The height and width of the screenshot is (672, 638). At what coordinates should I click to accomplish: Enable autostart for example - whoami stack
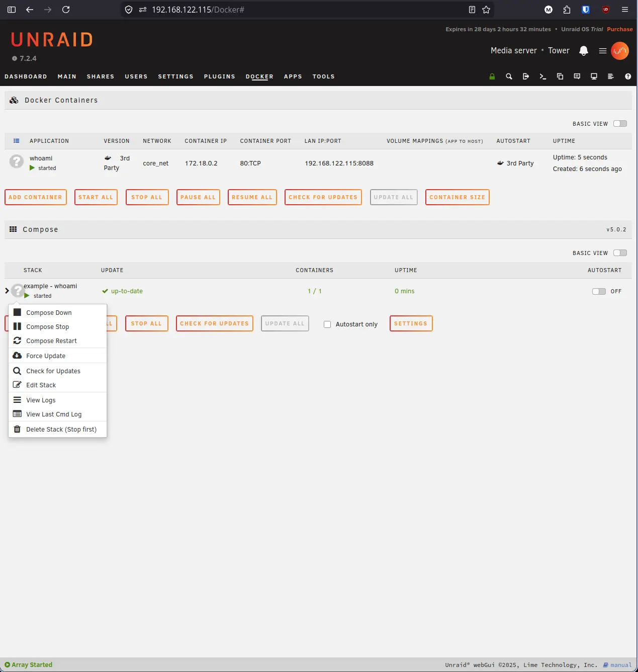coord(599,291)
